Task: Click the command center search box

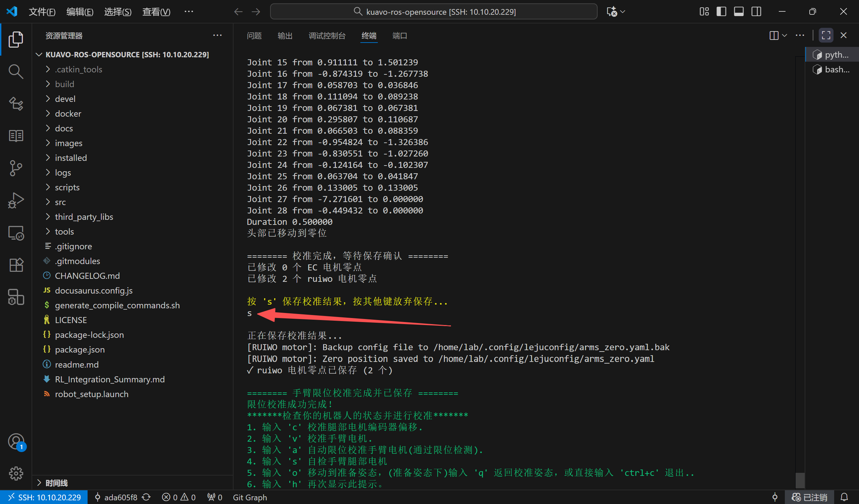Action: tap(433, 12)
